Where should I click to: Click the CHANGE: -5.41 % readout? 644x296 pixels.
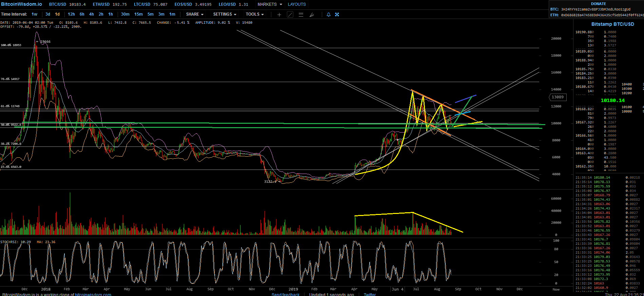pos(173,23)
